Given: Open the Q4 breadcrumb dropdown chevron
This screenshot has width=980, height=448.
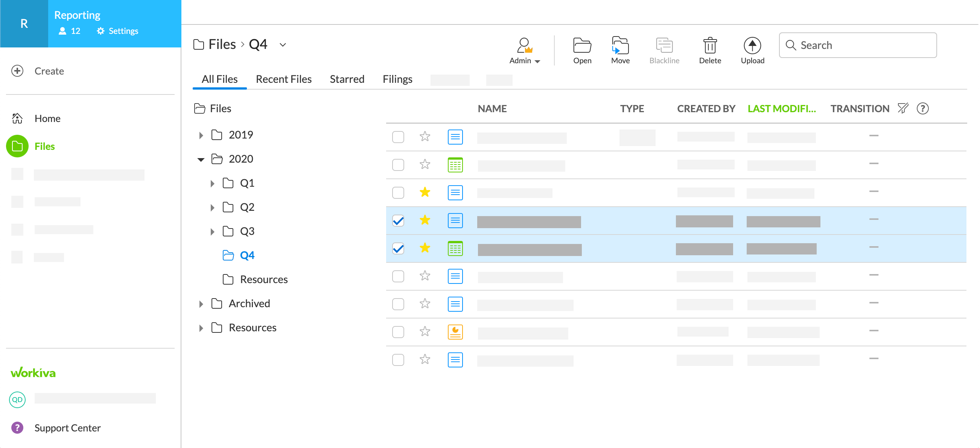Looking at the screenshot, I should click(283, 45).
